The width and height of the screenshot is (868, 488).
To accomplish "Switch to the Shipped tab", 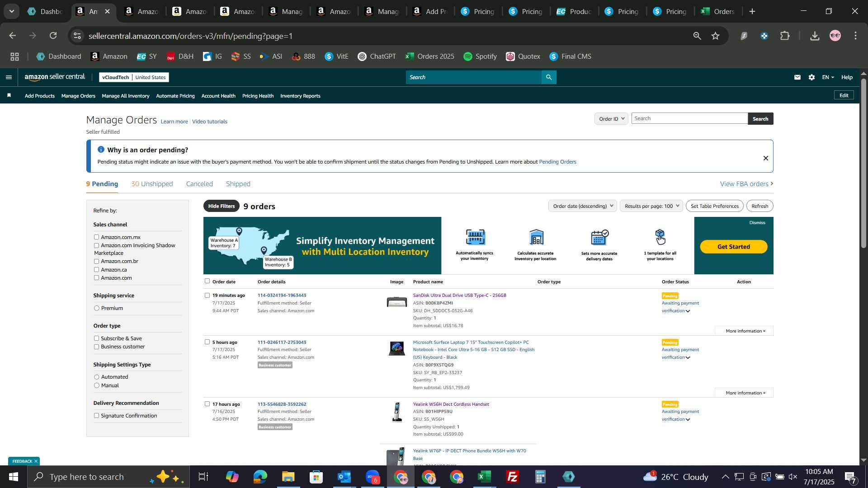I will [238, 184].
